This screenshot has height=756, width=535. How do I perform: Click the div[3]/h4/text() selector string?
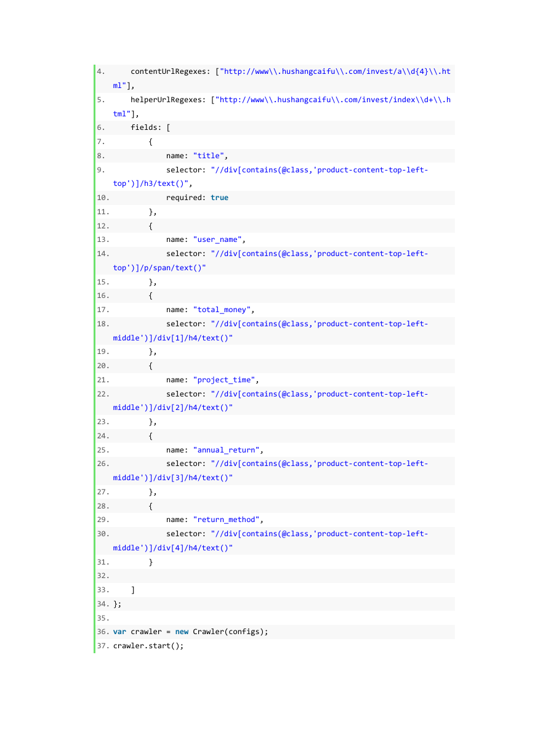(x=271, y=470)
